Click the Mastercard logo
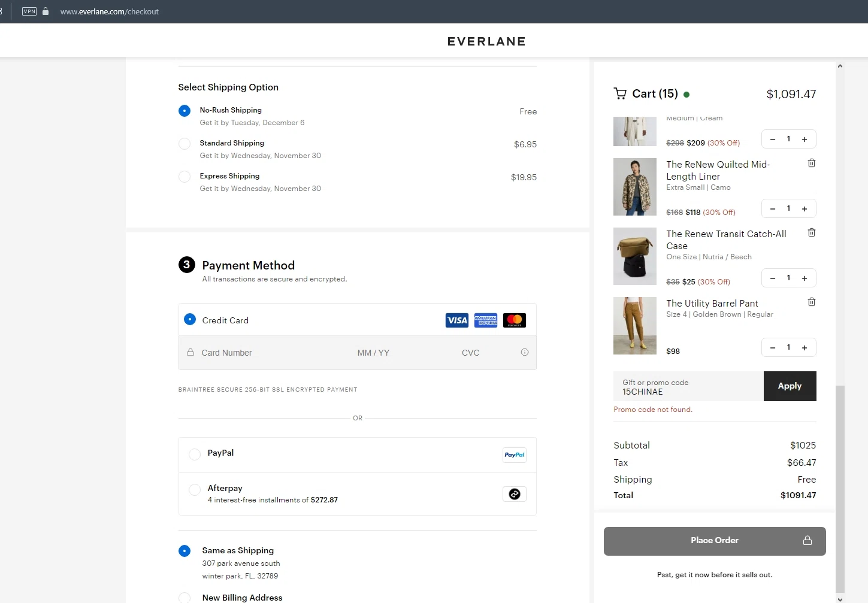 [x=515, y=320]
